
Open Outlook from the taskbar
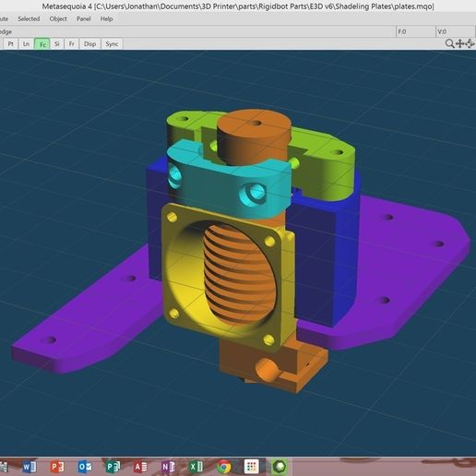click(x=85, y=467)
